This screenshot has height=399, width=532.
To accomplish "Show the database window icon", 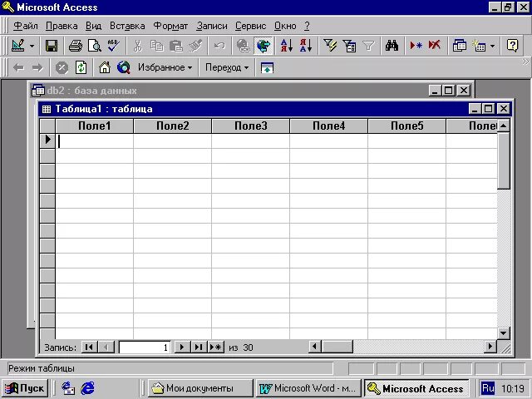I will pos(460,46).
